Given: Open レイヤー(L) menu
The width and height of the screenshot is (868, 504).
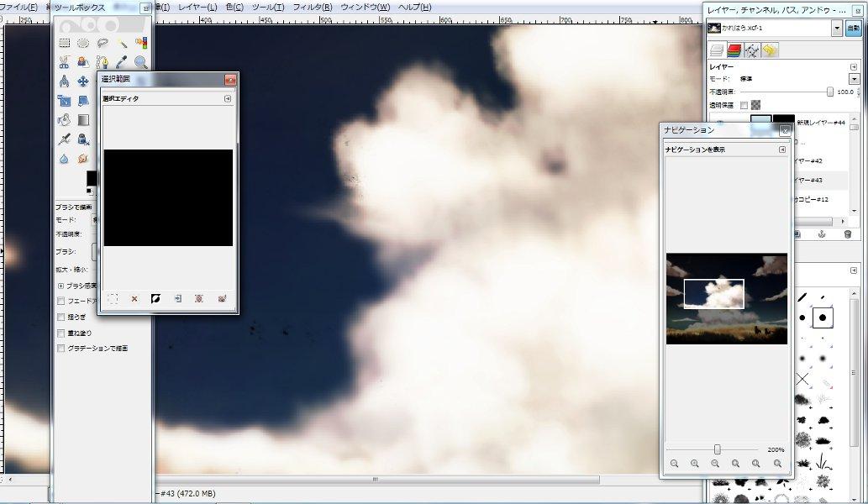Looking at the screenshot, I should coord(197,8).
